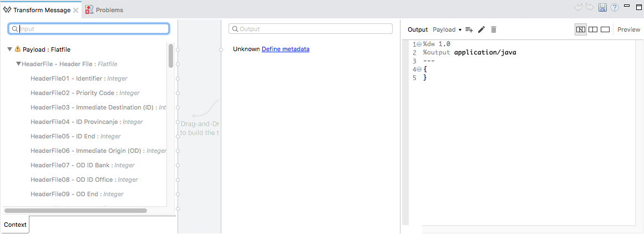Switch to graphic and source view layout

point(581,29)
